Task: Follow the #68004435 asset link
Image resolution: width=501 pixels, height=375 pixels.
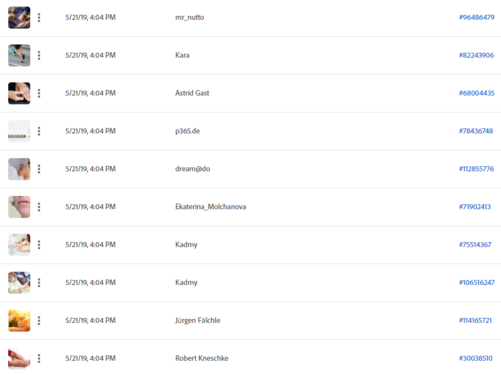Action: 477,93
